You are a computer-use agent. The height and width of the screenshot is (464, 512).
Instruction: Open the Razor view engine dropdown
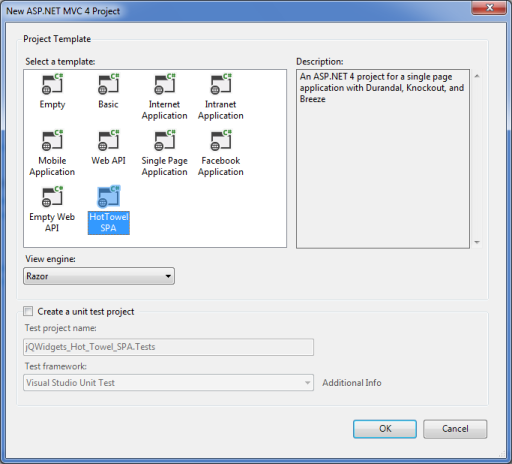point(99,276)
